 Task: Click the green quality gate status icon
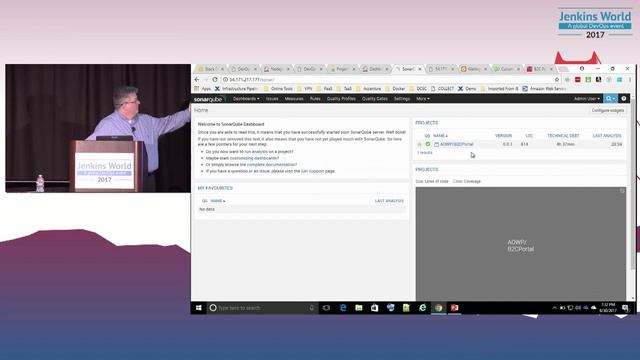click(x=427, y=144)
